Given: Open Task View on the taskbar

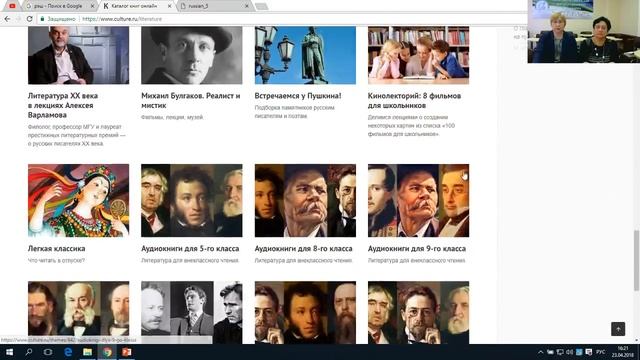Looking at the screenshot, I should [48, 352].
